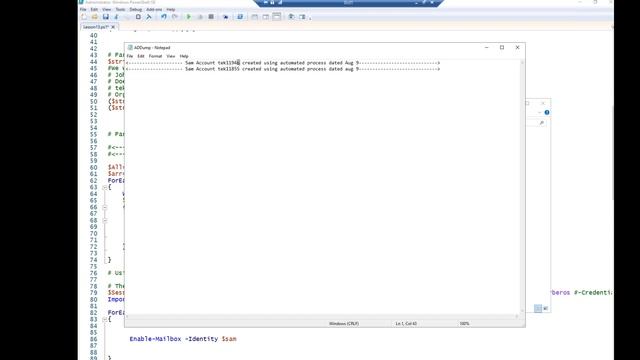Save the script using the floppy disk icon
This screenshot has width=640, height=360.
pyautogui.click(x=106, y=17)
